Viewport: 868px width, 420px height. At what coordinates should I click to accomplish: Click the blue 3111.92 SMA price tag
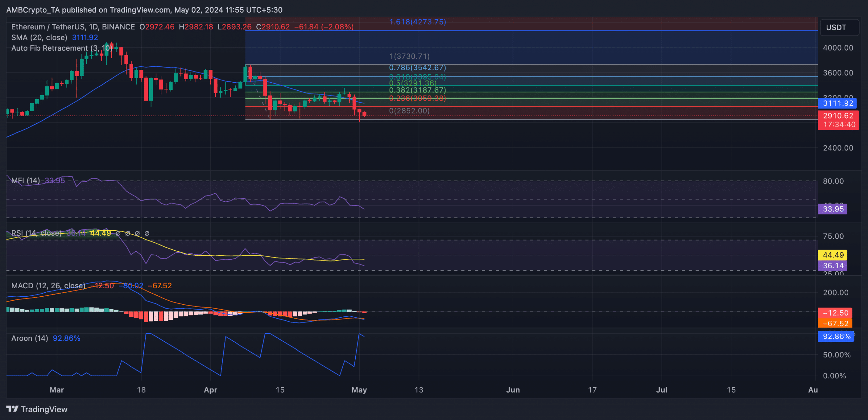tap(837, 103)
